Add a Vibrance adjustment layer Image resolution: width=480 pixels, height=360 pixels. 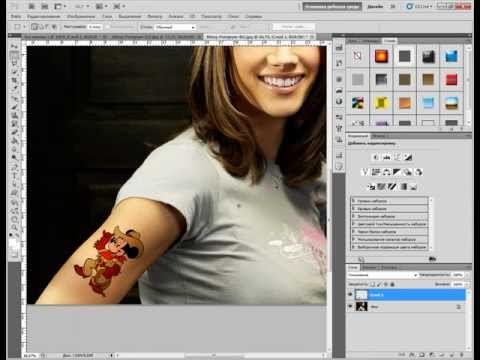365,172
